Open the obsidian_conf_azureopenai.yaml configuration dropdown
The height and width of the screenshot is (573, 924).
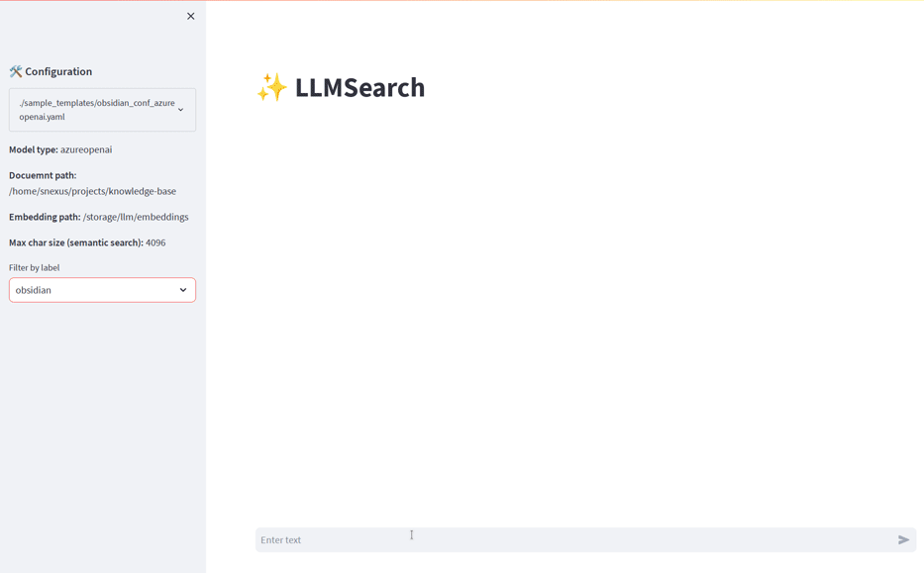click(102, 109)
